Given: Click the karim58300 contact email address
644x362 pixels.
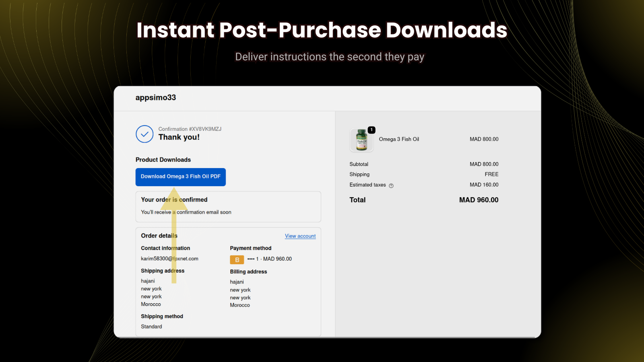Looking at the screenshot, I should pos(169,259).
